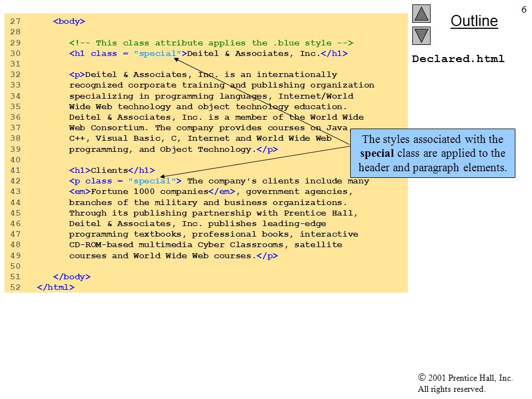Click line 45 Through its publishing partnership
The width and height of the screenshot is (532, 399).
tap(213, 213)
